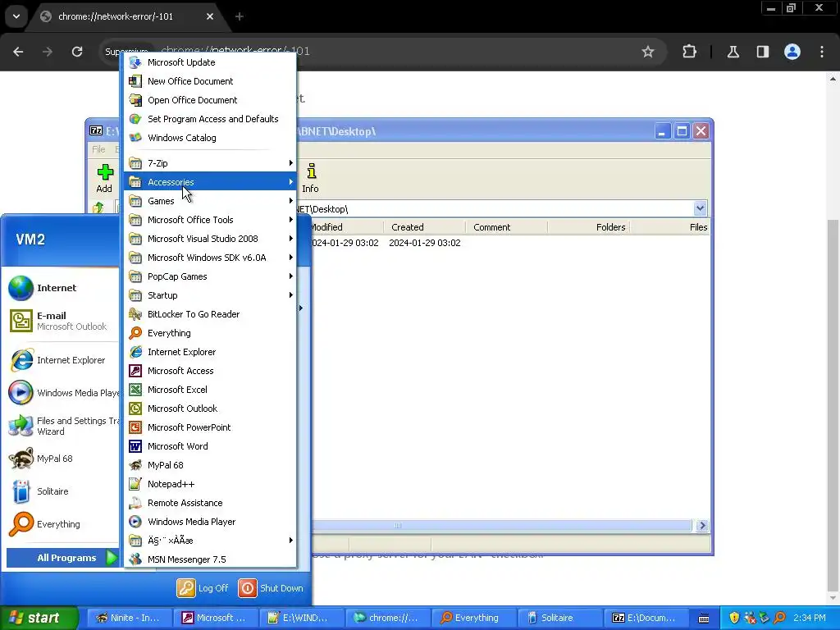840x630 pixels.
Task: Expand the 7-Zip program folder
Action: (210, 163)
